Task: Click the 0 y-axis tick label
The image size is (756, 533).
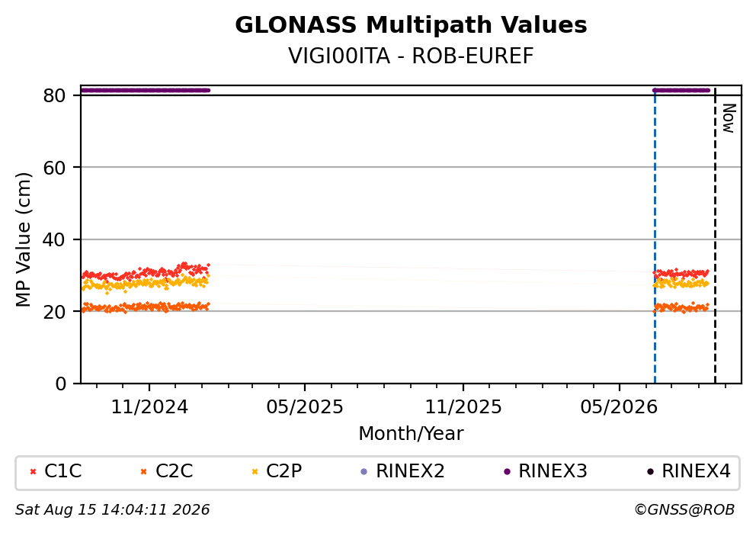Action: [x=61, y=384]
